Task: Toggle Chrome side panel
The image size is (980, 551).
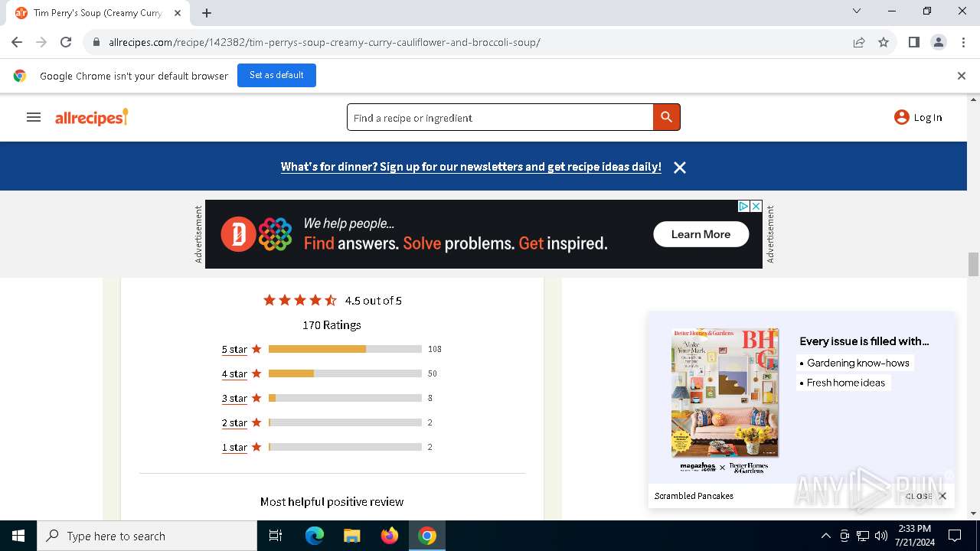Action: [x=913, y=42]
